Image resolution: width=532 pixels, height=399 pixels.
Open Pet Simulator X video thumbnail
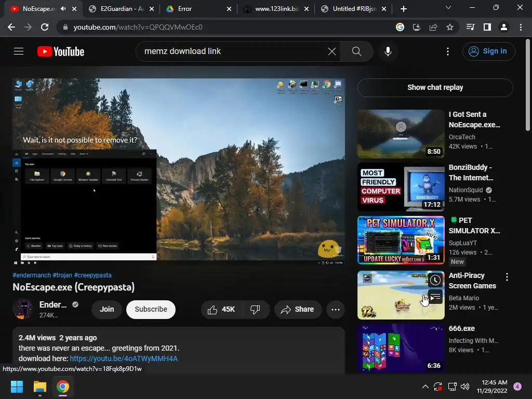coord(401,240)
